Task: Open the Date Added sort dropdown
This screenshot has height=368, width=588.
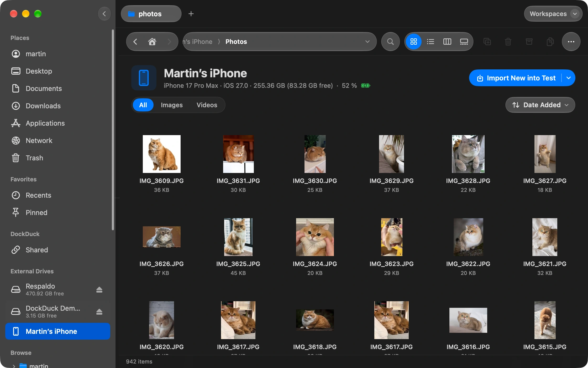Action: pyautogui.click(x=540, y=105)
